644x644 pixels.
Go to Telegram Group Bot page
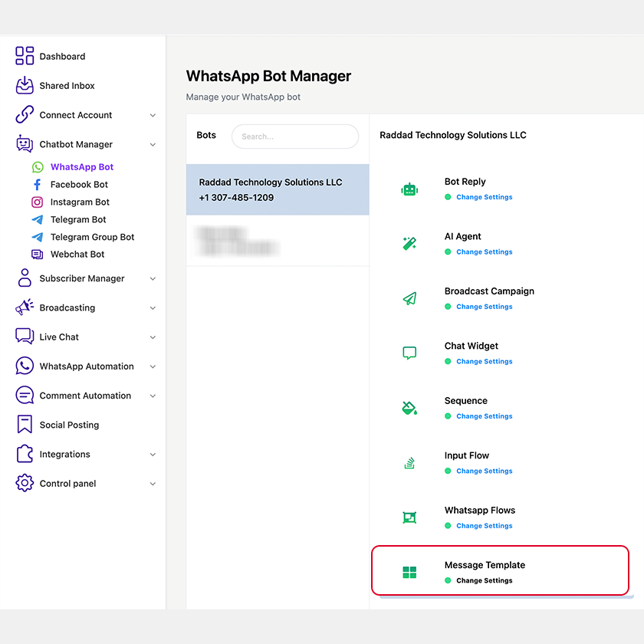point(92,237)
